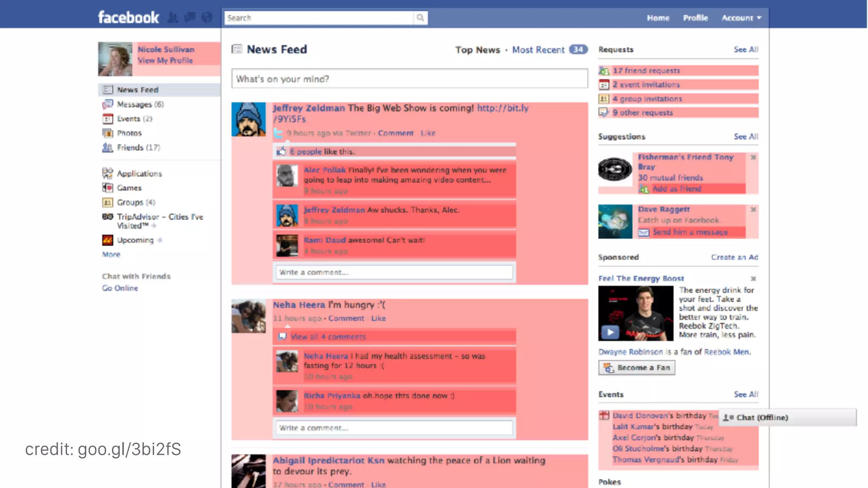Image resolution: width=868 pixels, height=488 pixels.
Task: Click the What's on your mind field
Action: (x=409, y=79)
